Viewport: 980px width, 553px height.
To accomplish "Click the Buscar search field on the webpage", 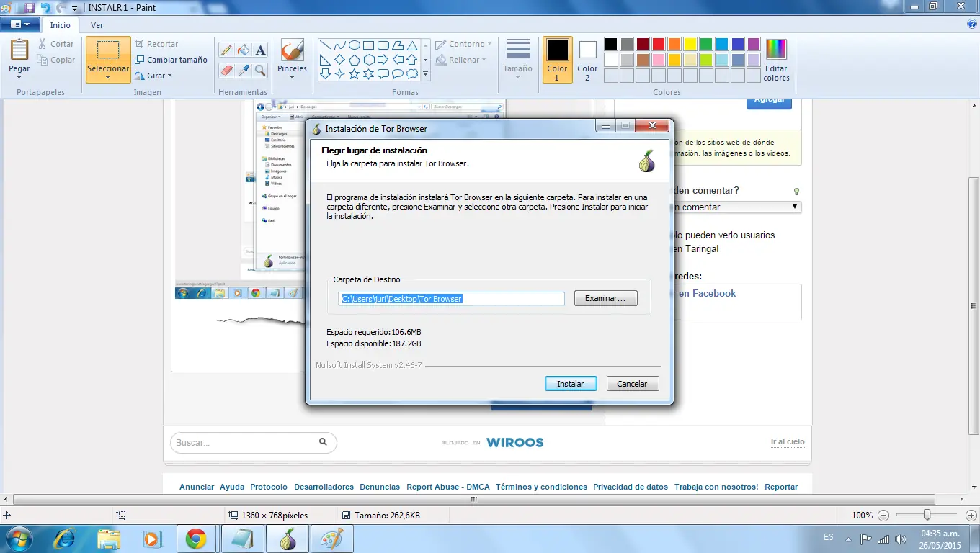I will [x=254, y=442].
